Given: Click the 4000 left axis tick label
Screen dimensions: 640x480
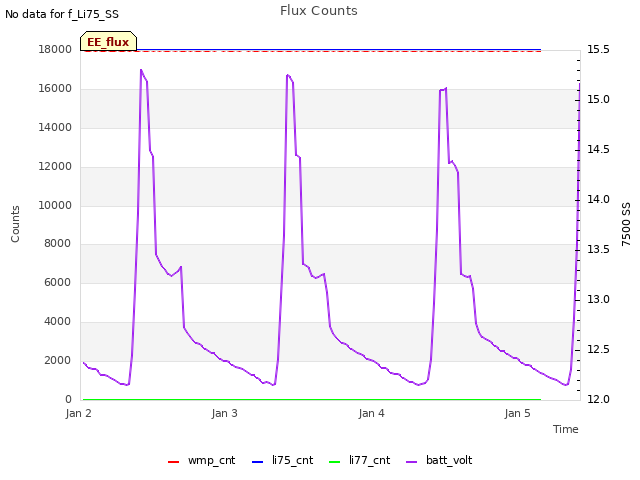Looking at the screenshot, I should pos(58,322).
